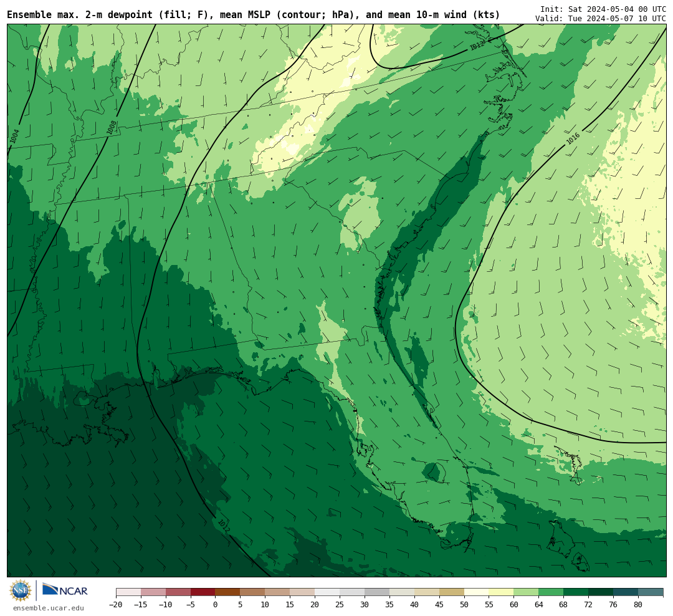Screen dimensions: 673x616
Task: Click the -20 colorbar tick label
Action: click(116, 605)
